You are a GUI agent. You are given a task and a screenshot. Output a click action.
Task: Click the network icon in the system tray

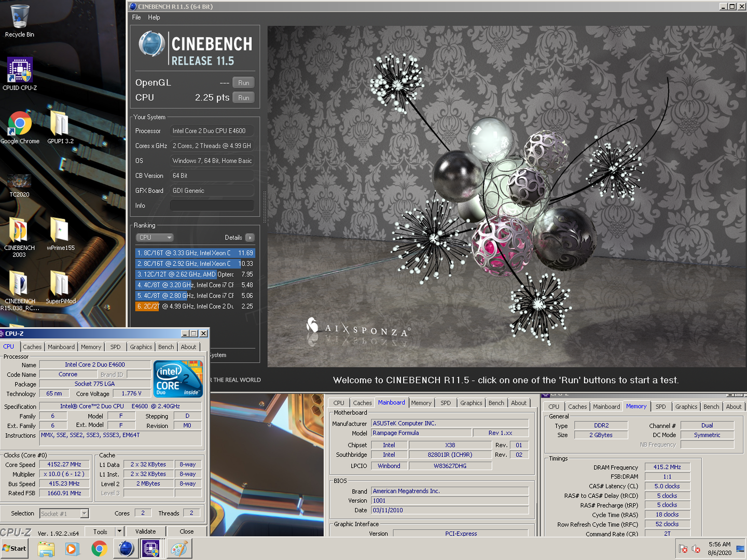tap(740, 548)
